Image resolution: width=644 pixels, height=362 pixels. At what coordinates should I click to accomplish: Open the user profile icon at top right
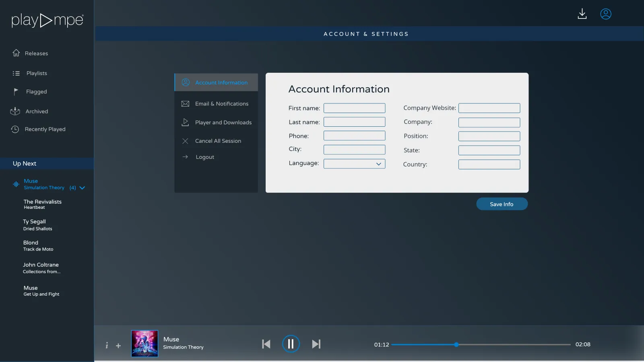point(606,13)
